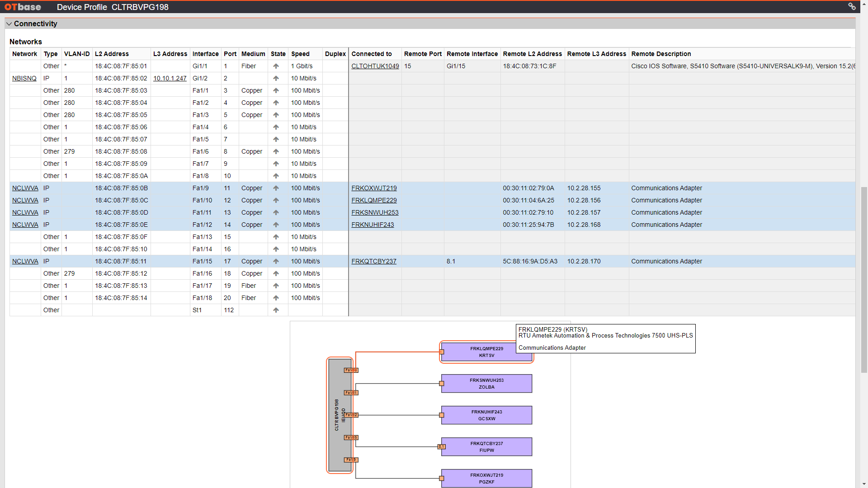Open the 10.10.1.247 L3 address link
This screenshot has width=868, height=488.
tap(170, 78)
